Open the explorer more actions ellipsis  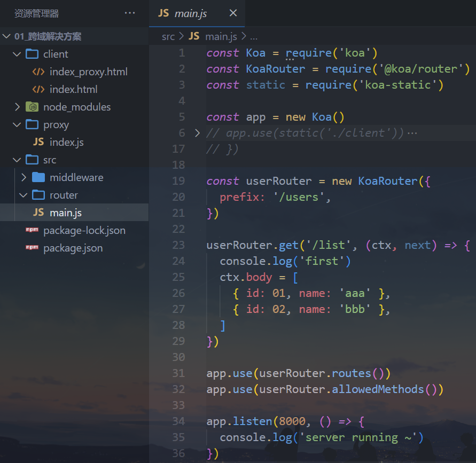130,13
